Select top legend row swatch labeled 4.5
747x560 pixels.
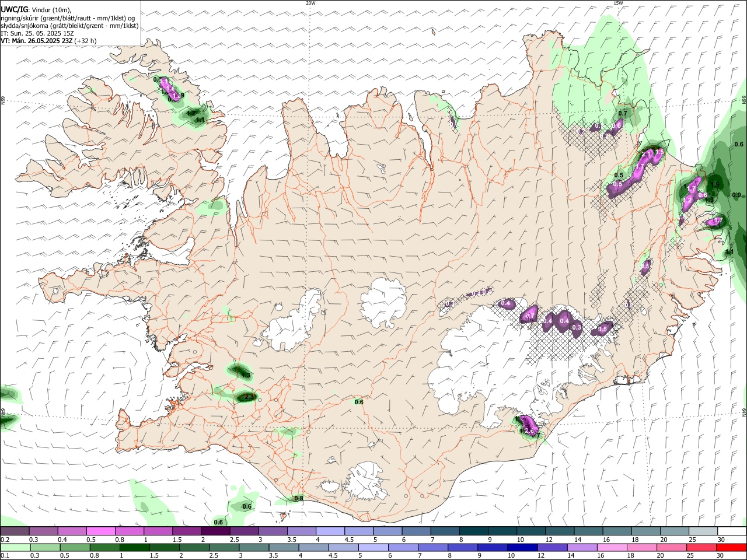358,531
